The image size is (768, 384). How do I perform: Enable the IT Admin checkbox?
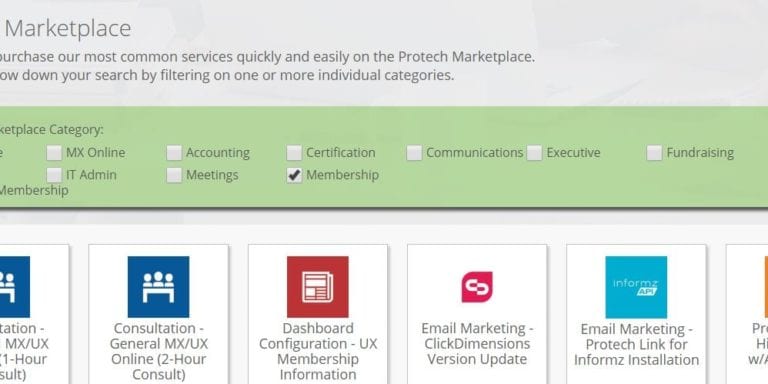pos(54,175)
